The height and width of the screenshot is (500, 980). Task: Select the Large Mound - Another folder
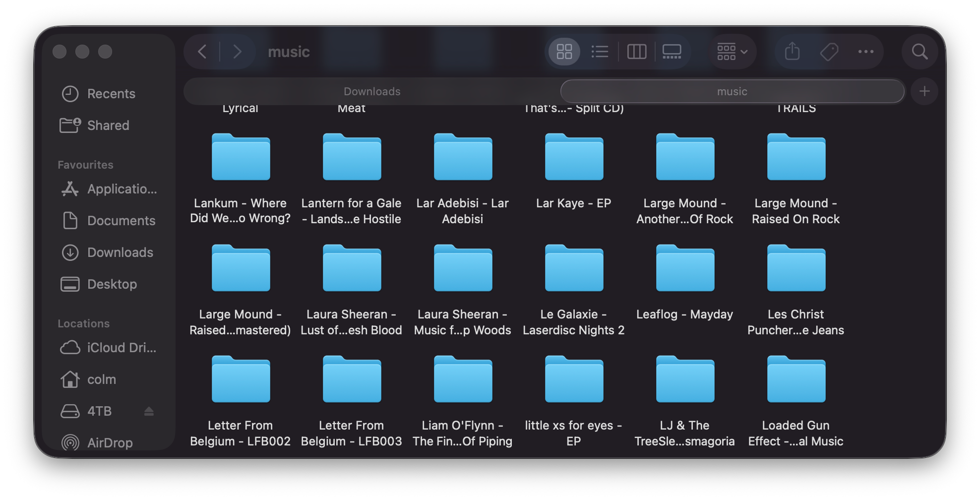[685, 157]
